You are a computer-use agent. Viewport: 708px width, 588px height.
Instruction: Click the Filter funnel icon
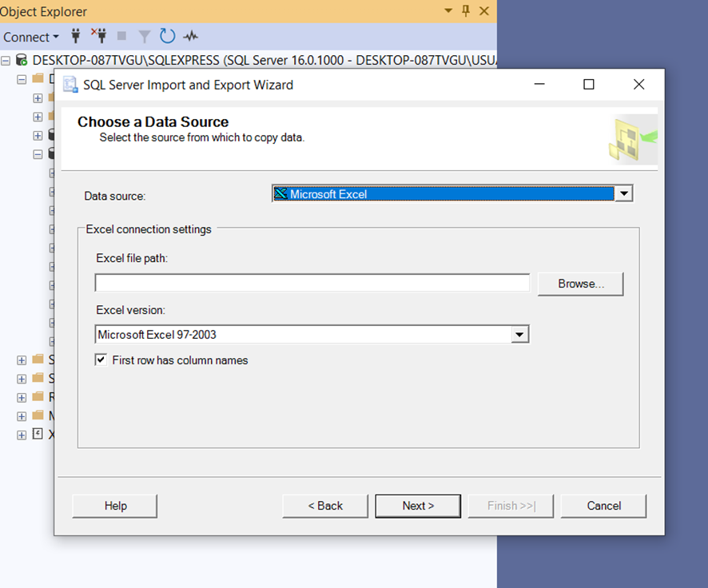point(144,36)
